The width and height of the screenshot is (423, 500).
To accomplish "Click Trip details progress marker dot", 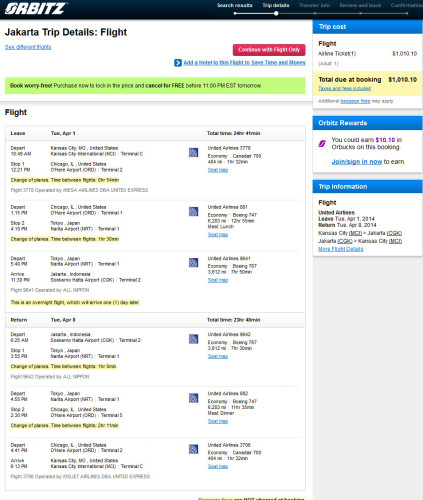I will click(276, 14).
